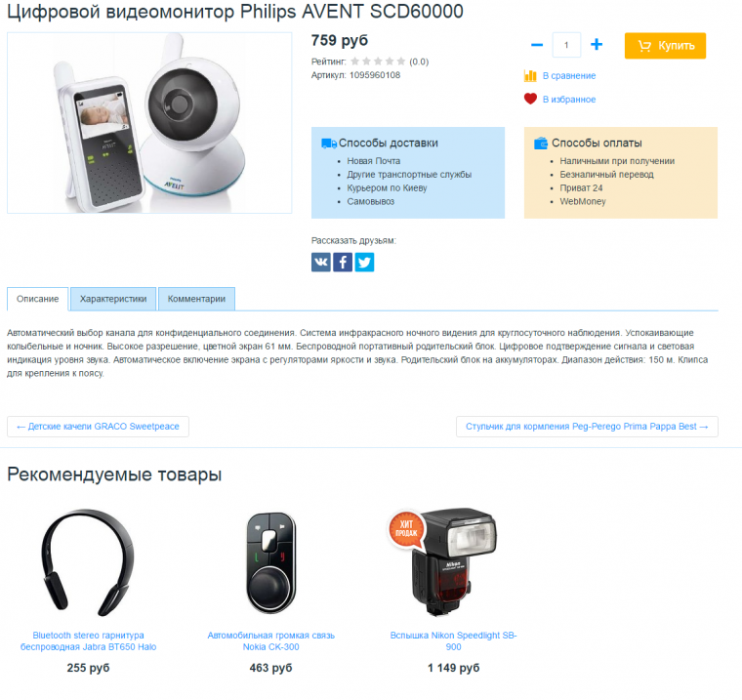Open the Jabra BT650 Halo headset link

click(x=89, y=640)
